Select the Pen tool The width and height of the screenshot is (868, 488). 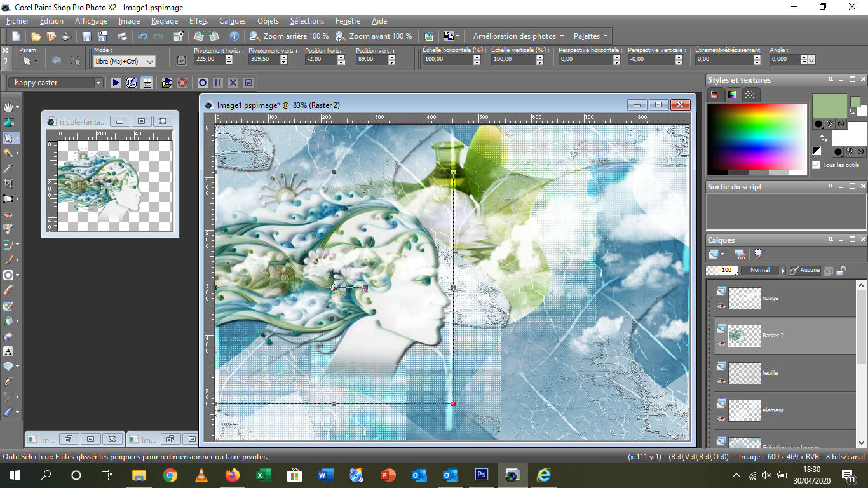pyautogui.click(x=8, y=382)
